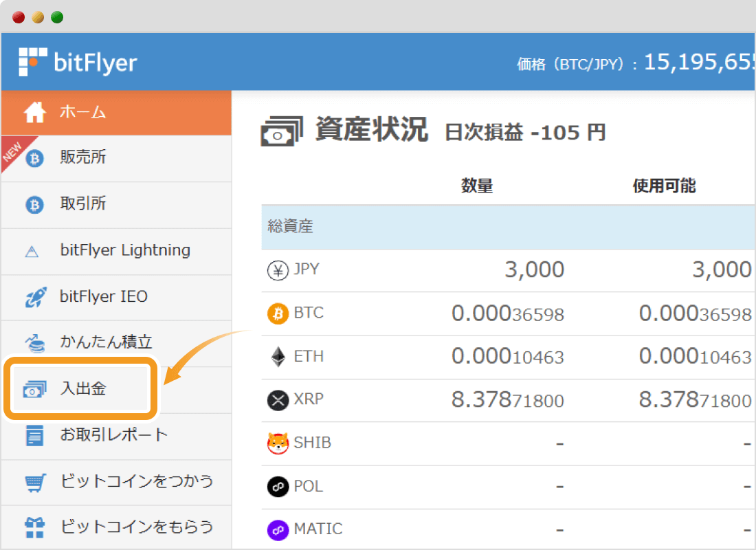The height and width of the screenshot is (550, 756).
Task: Click the XRP currency icon
Action: pos(278,400)
